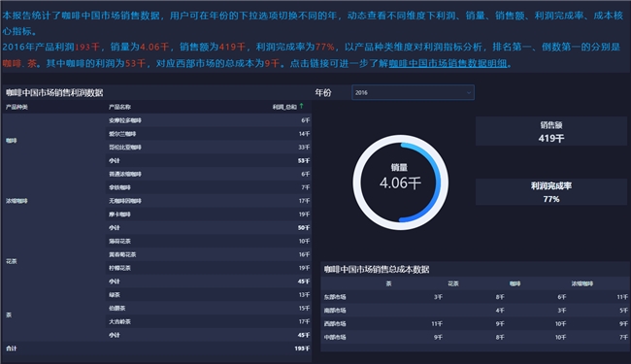Select the 西部市场 row in cost table
The image size is (631, 364).
tap(476, 323)
